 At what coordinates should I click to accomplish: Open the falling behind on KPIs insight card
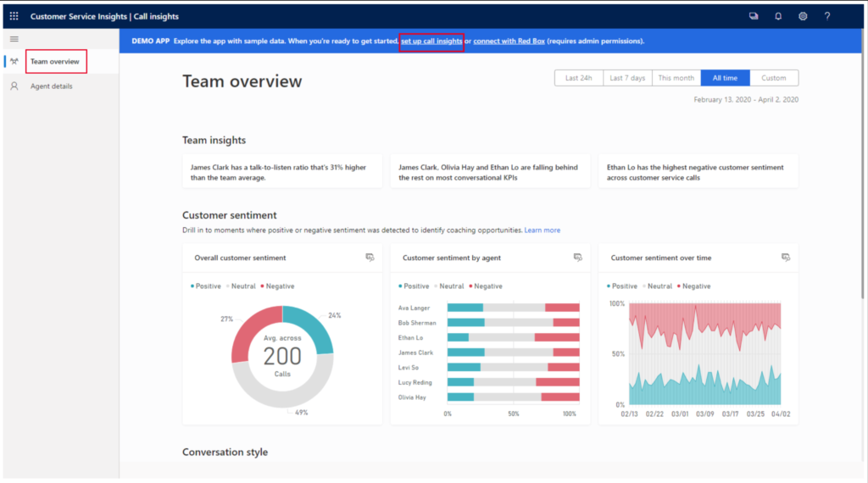pyautogui.click(x=490, y=171)
